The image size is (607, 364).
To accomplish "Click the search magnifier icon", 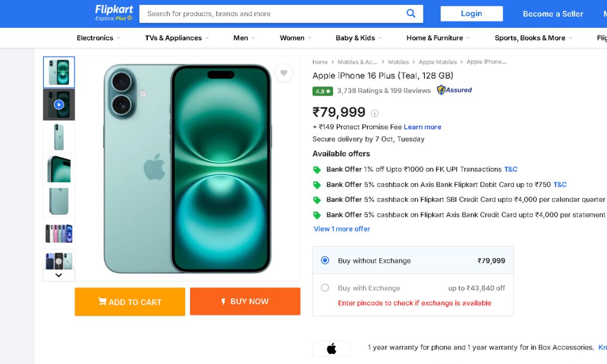I will tap(411, 14).
